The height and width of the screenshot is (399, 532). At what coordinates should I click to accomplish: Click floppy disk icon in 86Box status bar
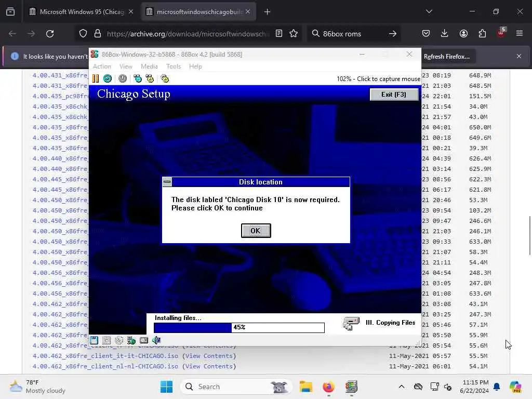click(x=94, y=340)
